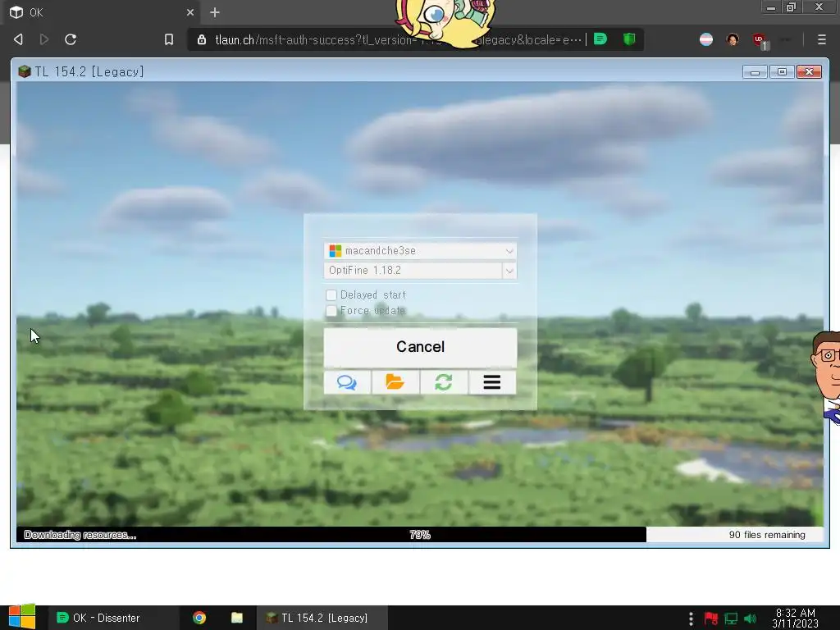Viewport: 840px width, 630px height.
Task: Minimize the TL 154.2 launcher window
Action: 755,72
